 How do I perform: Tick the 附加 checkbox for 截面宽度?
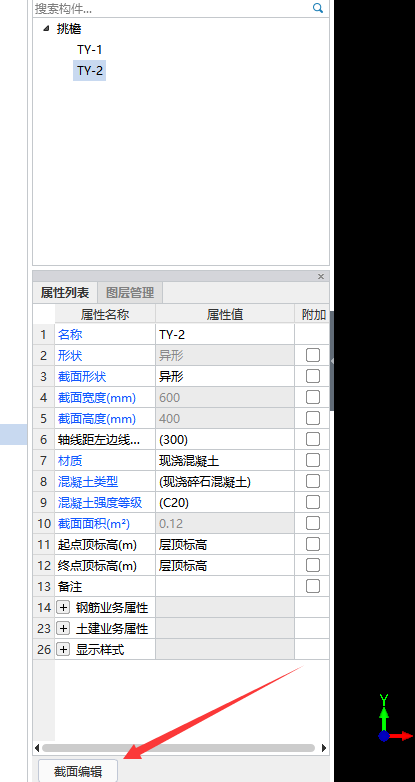click(313, 397)
